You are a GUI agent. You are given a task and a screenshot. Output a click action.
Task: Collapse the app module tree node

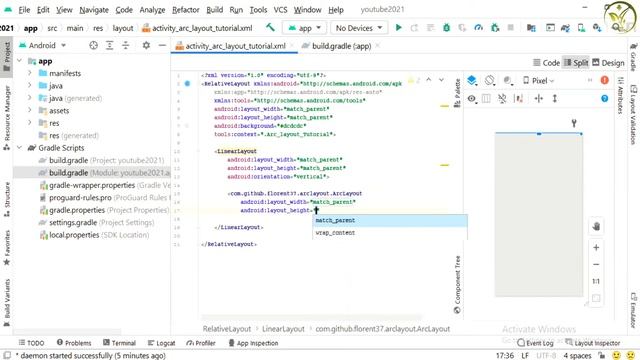pyautogui.click(x=19, y=61)
